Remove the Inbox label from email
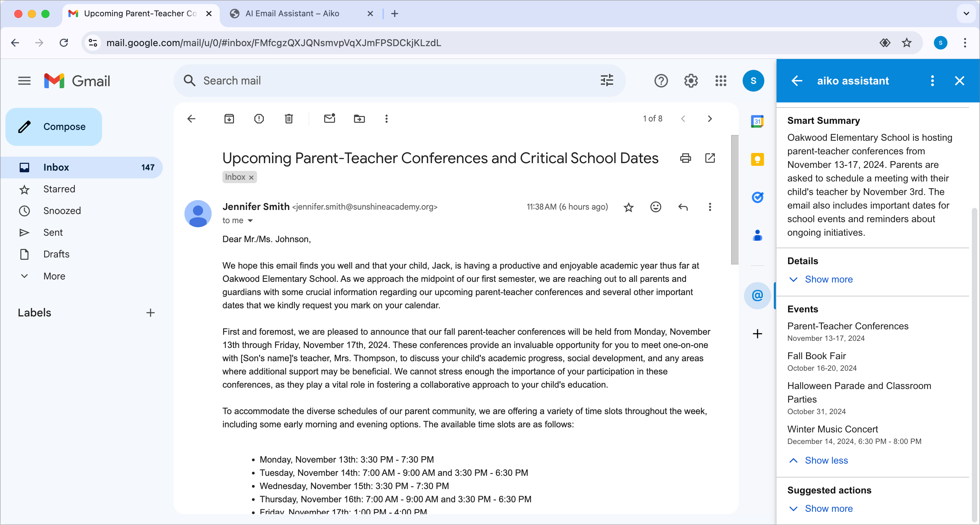 point(251,177)
